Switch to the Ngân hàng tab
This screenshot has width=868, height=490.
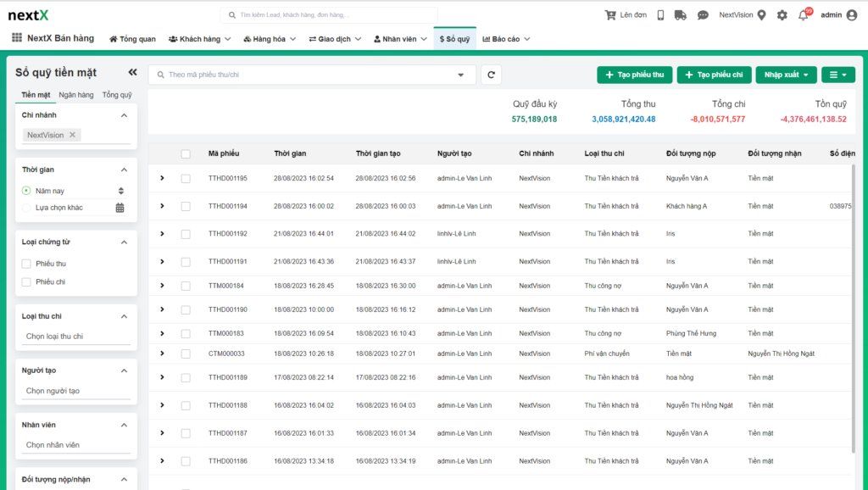coord(75,95)
